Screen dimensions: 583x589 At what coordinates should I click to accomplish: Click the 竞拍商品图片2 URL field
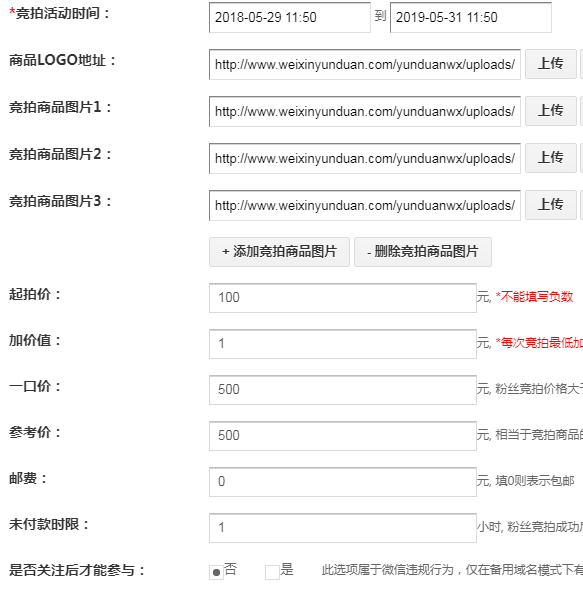tap(365, 158)
